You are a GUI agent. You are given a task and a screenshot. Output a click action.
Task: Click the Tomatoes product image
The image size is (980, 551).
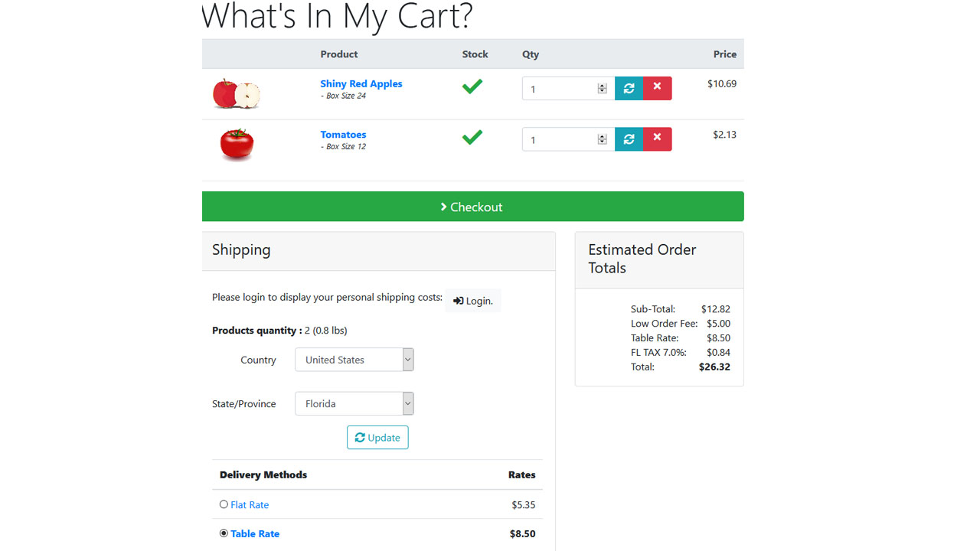(237, 145)
